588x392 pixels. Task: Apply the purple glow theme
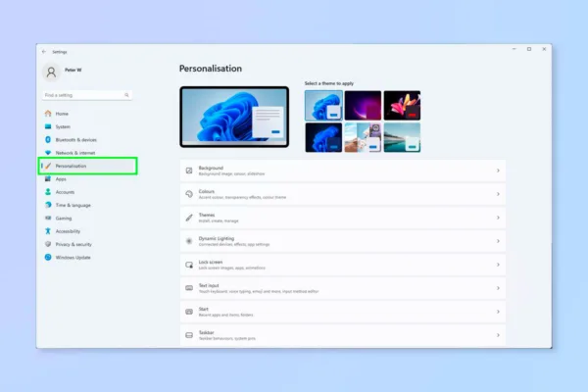click(x=363, y=106)
